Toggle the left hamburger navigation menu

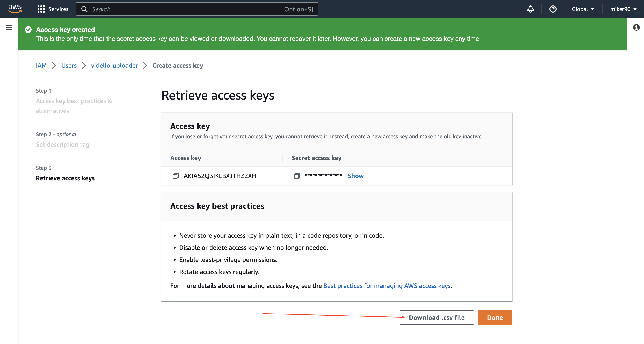[x=9, y=27]
